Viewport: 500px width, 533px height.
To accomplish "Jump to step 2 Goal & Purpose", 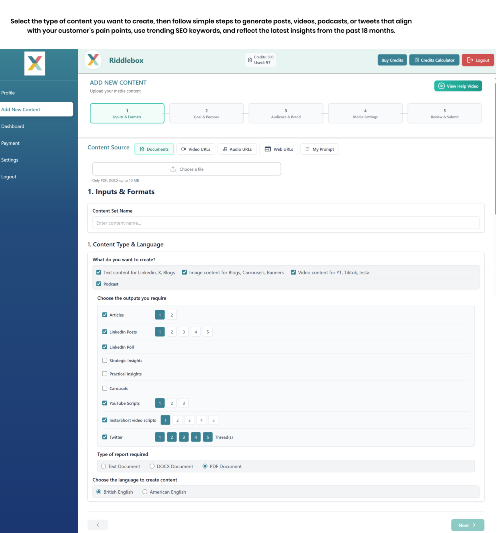I will pos(206,113).
